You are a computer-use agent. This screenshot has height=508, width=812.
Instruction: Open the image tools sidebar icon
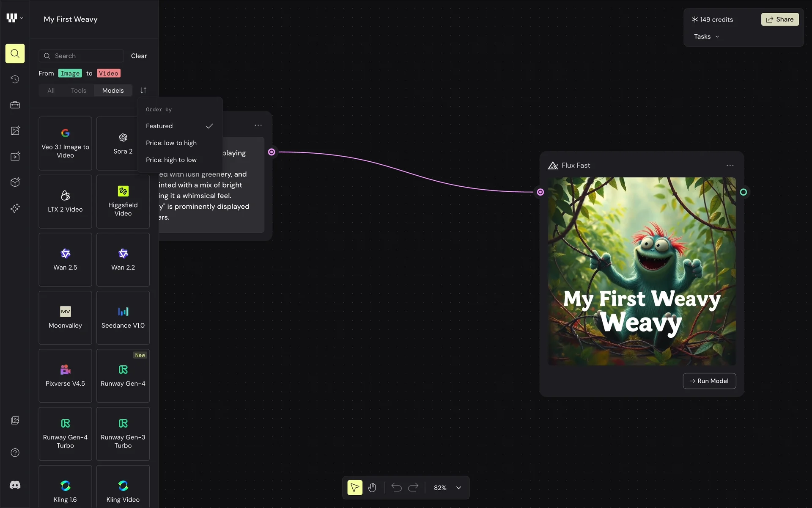(x=15, y=131)
